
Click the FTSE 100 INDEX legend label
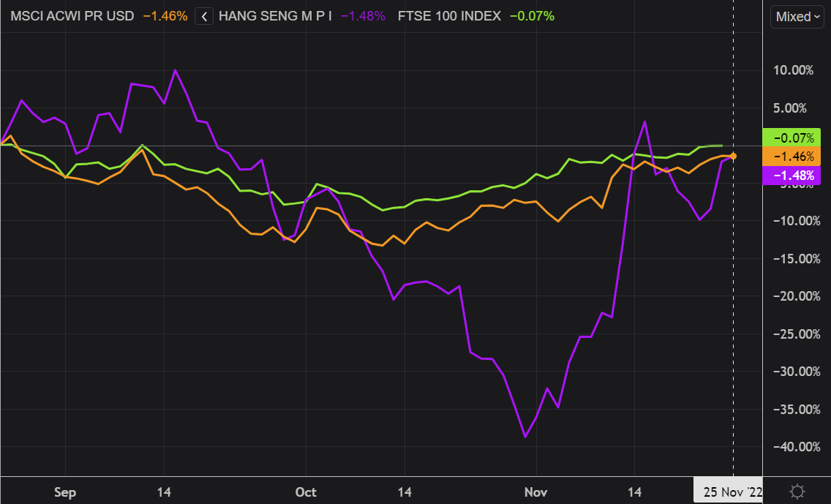(x=447, y=16)
